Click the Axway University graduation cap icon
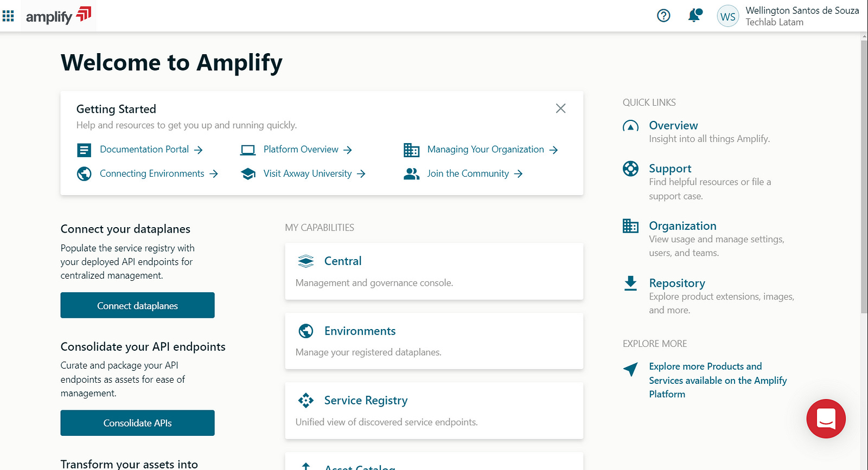 click(248, 174)
